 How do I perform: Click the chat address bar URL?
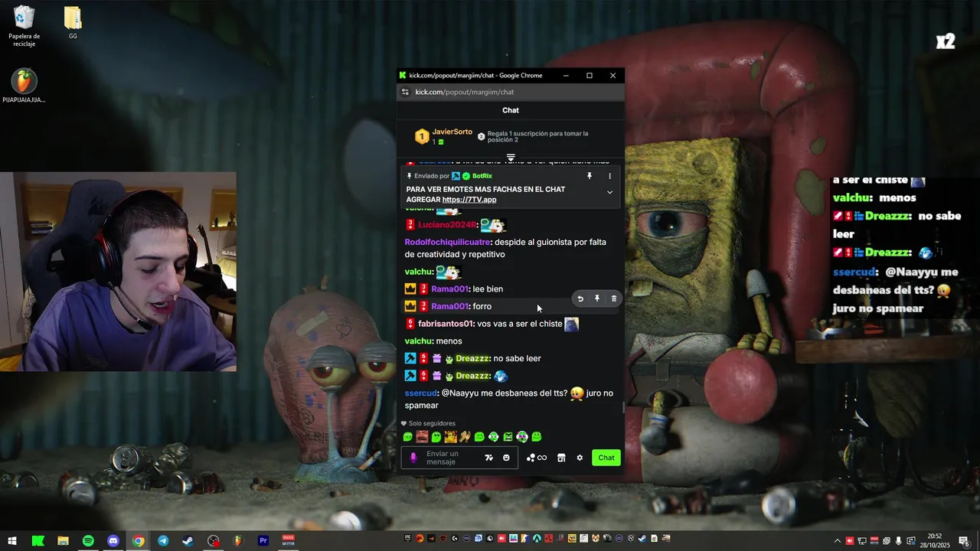pos(464,92)
